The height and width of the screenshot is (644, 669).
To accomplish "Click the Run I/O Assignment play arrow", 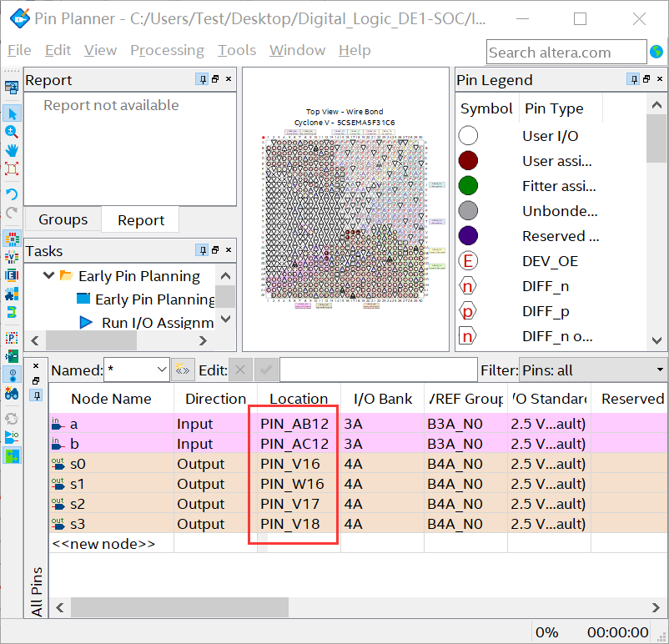I will 86,322.
